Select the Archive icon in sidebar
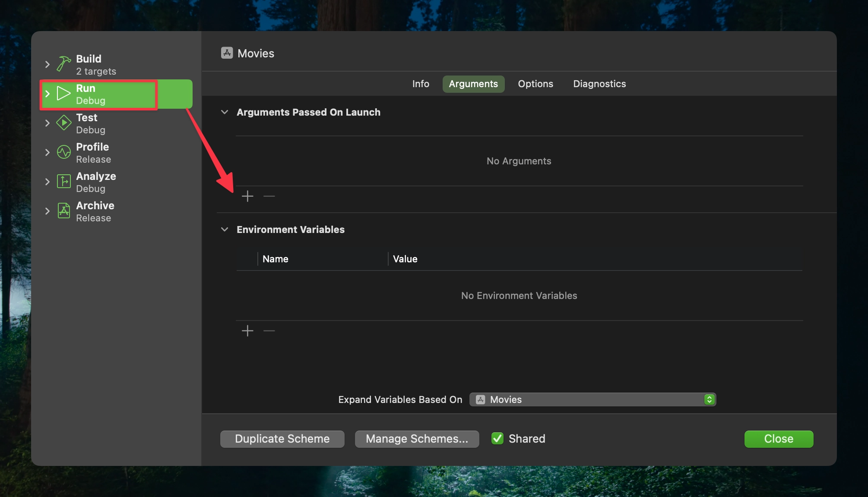Screen dimensions: 868x497 pos(64,211)
